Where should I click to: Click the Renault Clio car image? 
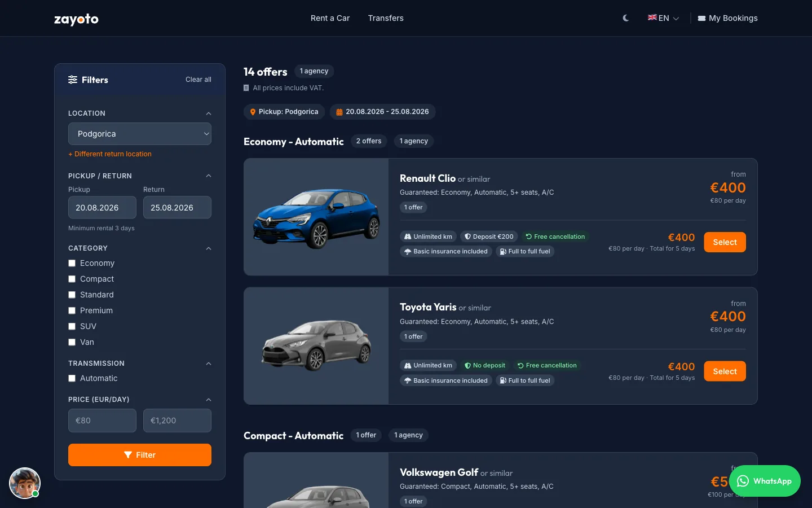tap(316, 217)
